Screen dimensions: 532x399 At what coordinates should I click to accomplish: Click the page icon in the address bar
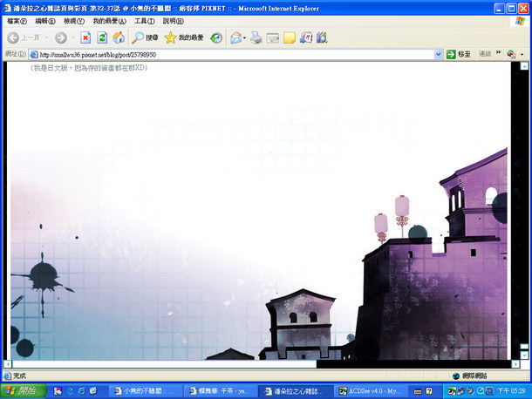point(33,55)
